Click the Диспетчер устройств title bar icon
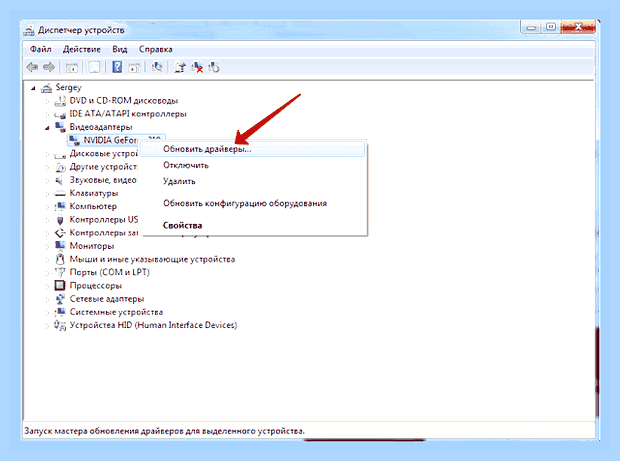Viewport: 620px width, 461px height. pyautogui.click(x=29, y=30)
